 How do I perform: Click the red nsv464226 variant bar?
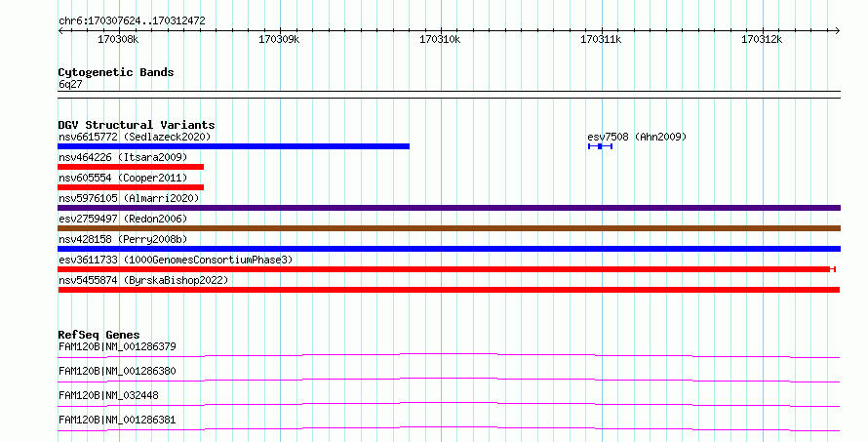click(x=131, y=167)
